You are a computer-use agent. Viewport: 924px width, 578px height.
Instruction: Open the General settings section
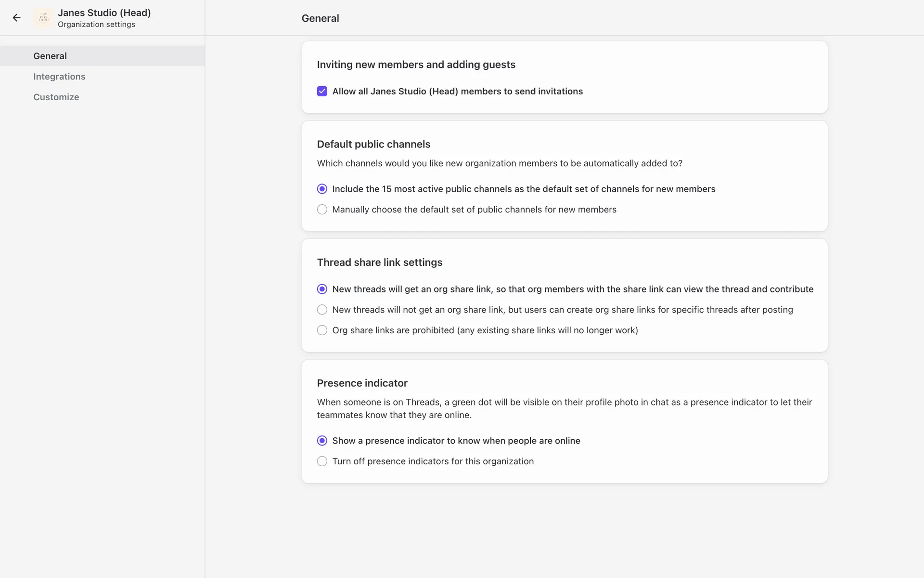[x=50, y=56]
